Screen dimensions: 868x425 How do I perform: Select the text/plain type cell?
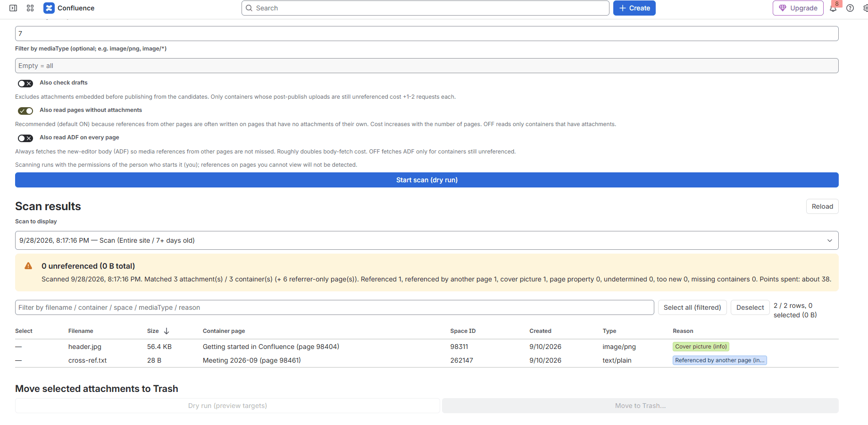617,360
